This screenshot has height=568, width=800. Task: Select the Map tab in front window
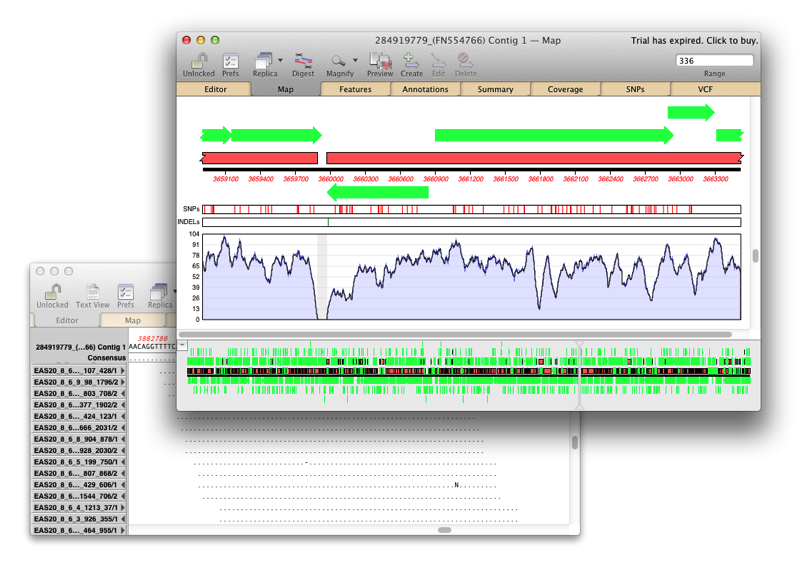[x=285, y=89]
